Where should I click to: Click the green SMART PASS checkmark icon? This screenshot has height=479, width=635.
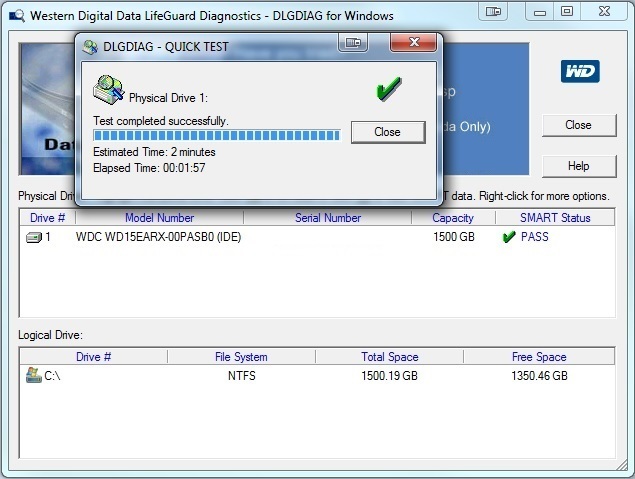509,237
